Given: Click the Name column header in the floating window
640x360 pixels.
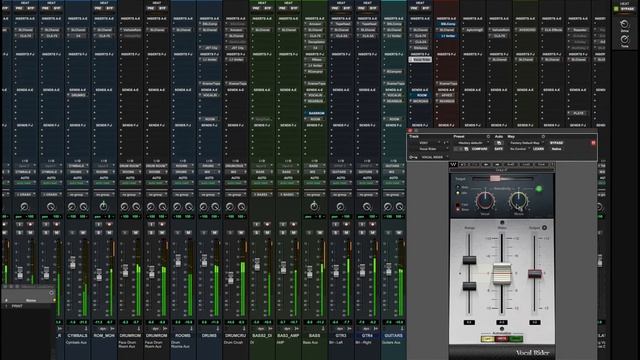Looking at the screenshot, I should coord(31,300).
